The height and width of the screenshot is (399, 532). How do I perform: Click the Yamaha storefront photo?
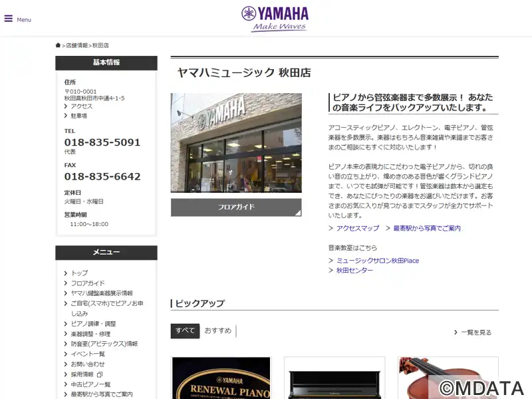pyautogui.click(x=236, y=143)
